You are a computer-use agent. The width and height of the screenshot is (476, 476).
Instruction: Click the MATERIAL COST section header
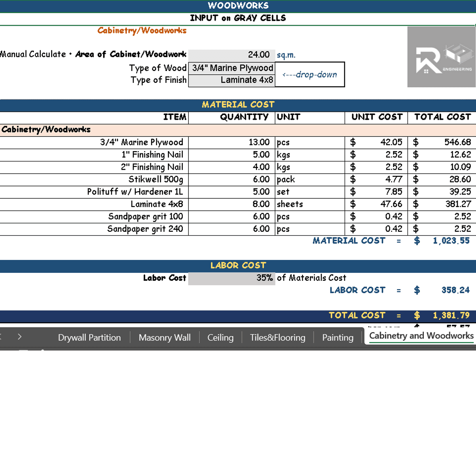pos(238,105)
